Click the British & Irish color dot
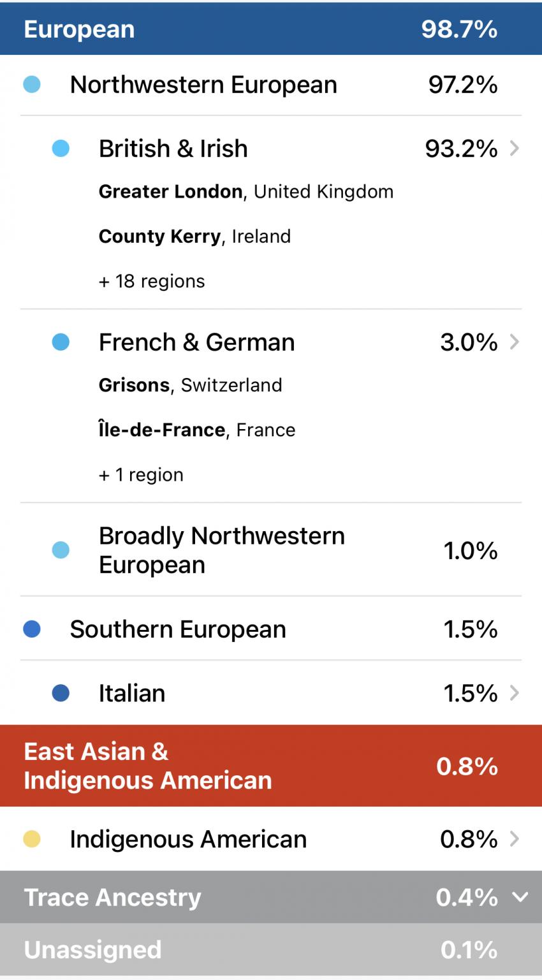The width and height of the screenshot is (542, 980). pos(61,149)
